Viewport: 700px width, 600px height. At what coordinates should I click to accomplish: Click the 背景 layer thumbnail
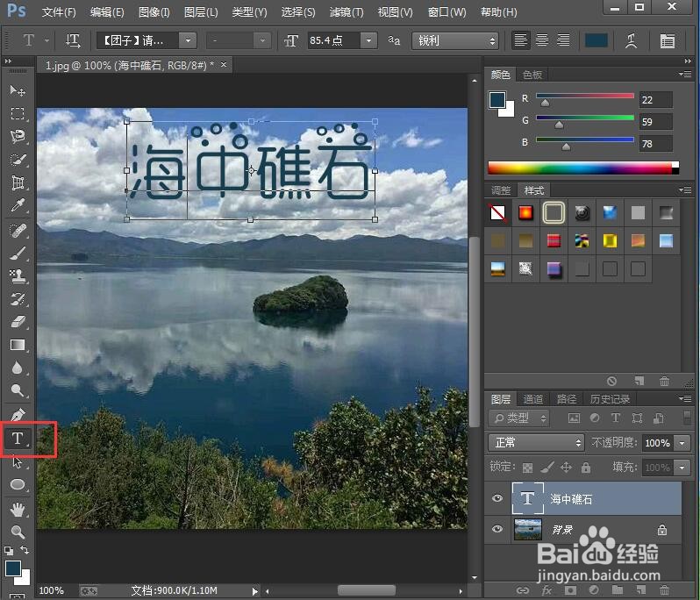pos(528,530)
